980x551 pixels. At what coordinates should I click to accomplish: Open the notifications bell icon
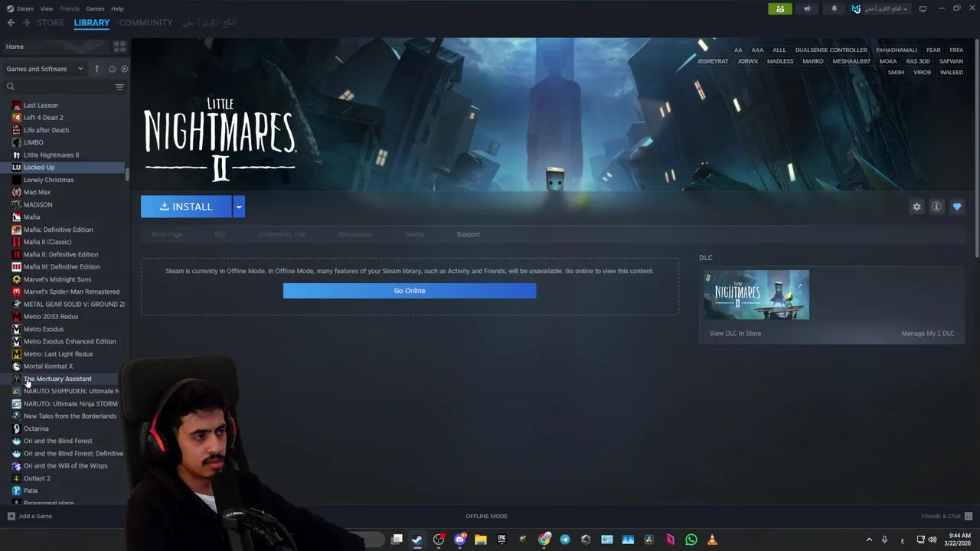click(835, 8)
